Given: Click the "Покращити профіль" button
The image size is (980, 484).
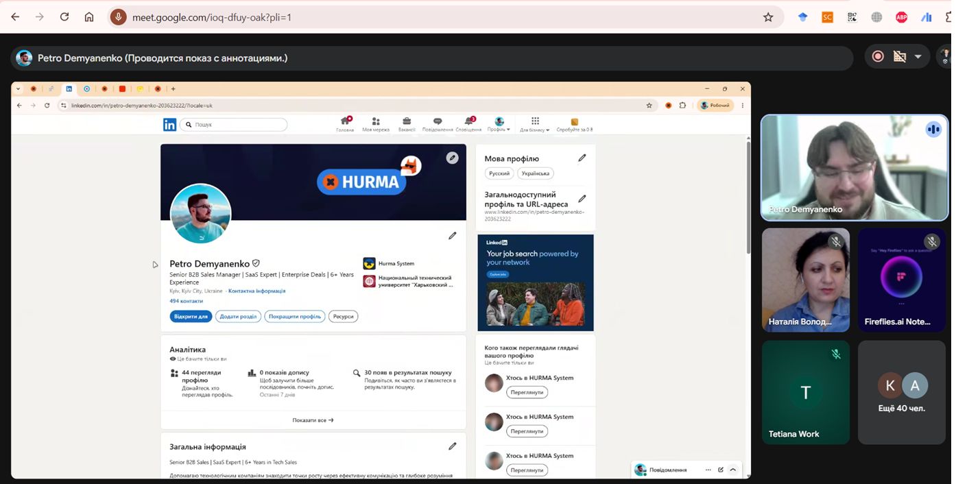Looking at the screenshot, I should (x=295, y=316).
